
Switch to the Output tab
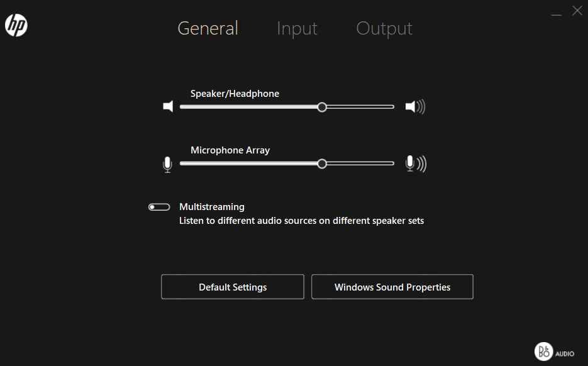(384, 28)
